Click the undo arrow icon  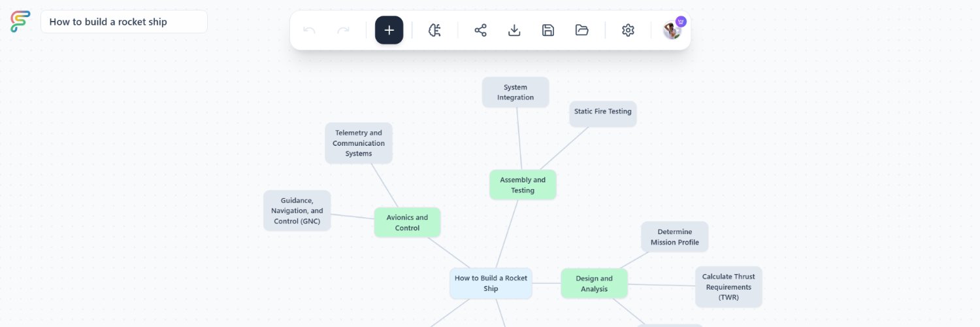[x=310, y=30]
